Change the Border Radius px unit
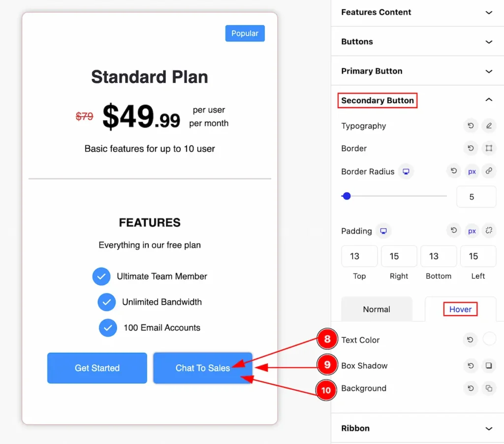Viewport: 504px width, 444px height. (x=472, y=171)
